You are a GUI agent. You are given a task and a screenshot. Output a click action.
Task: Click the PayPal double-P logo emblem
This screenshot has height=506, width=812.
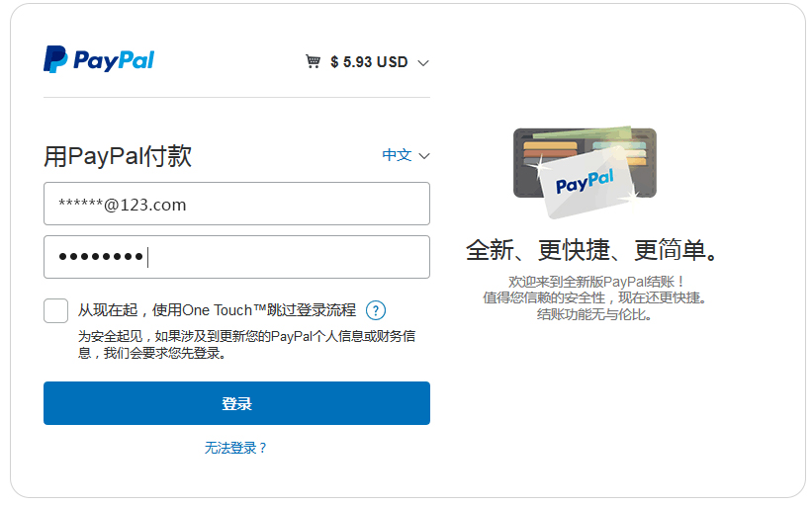tap(54, 59)
